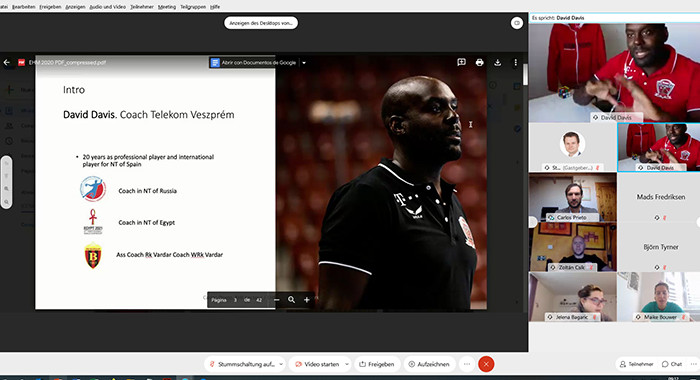Click the David Davis name label on main video
700x380 pixels.
[x=616, y=117]
